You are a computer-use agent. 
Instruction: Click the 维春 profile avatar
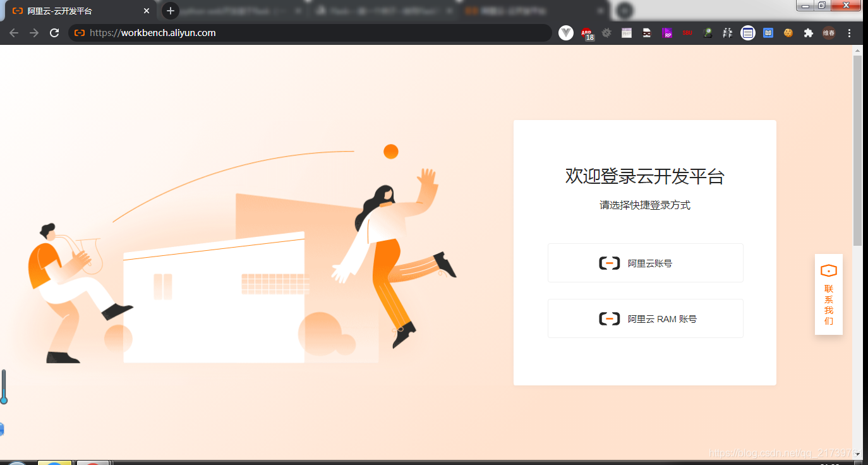coord(829,33)
